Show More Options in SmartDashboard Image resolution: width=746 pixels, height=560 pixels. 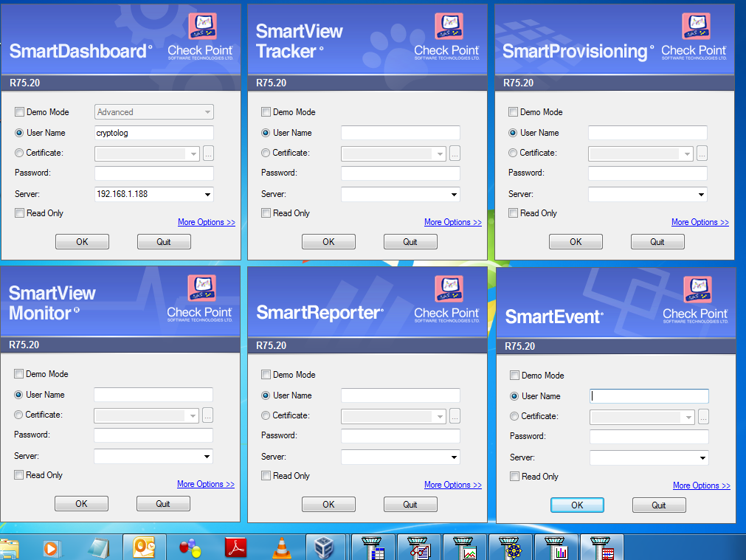pyautogui.click(x=207, y=222)
